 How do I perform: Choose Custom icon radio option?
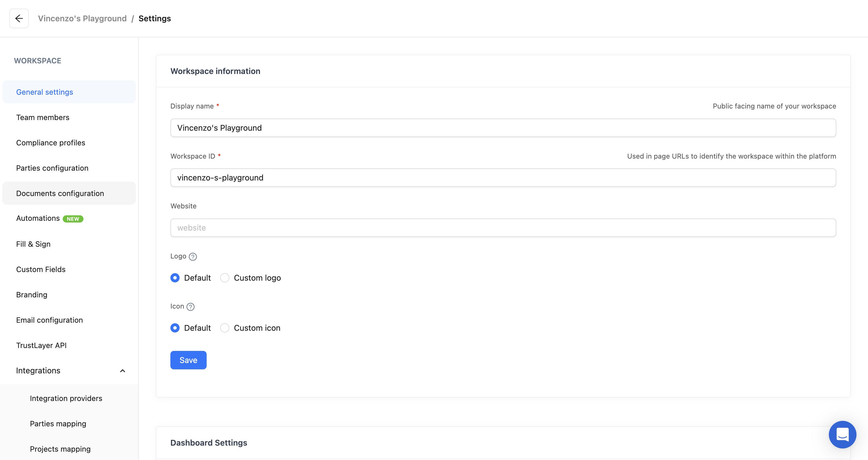[225, 328]
